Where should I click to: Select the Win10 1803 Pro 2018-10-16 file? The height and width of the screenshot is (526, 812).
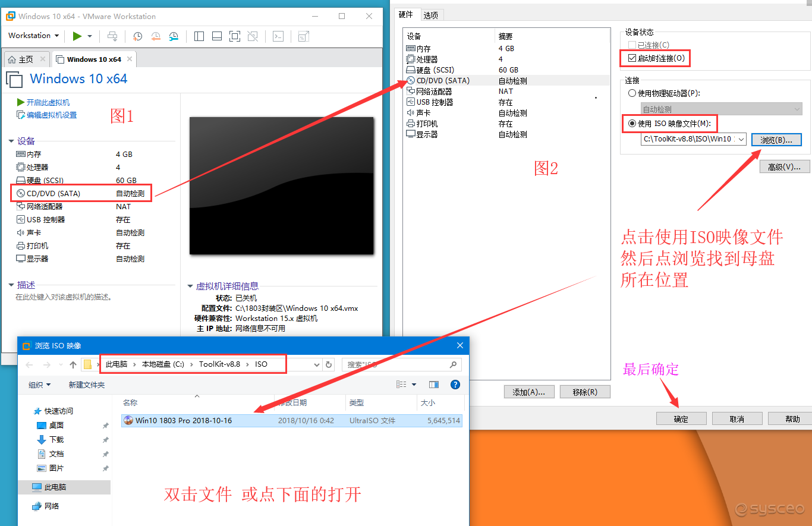click(291, 420)
